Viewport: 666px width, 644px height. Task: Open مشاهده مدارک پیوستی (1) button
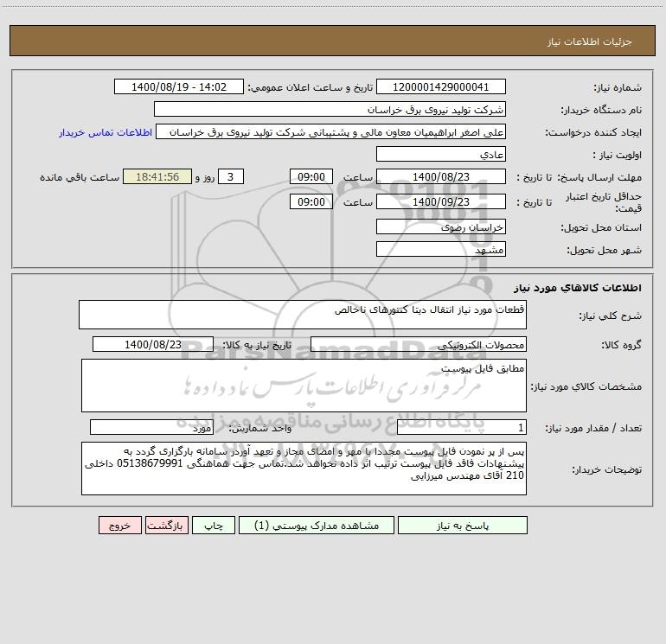(x=317, y=525)
